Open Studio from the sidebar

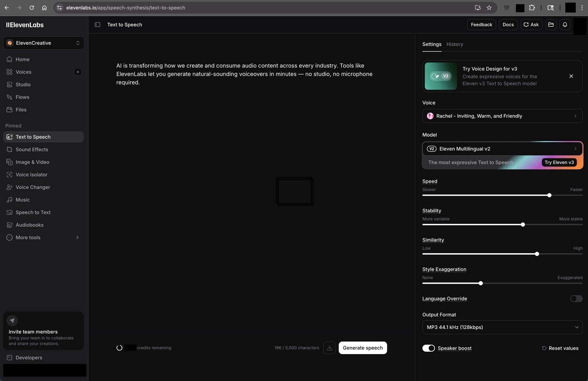(43, 85)
